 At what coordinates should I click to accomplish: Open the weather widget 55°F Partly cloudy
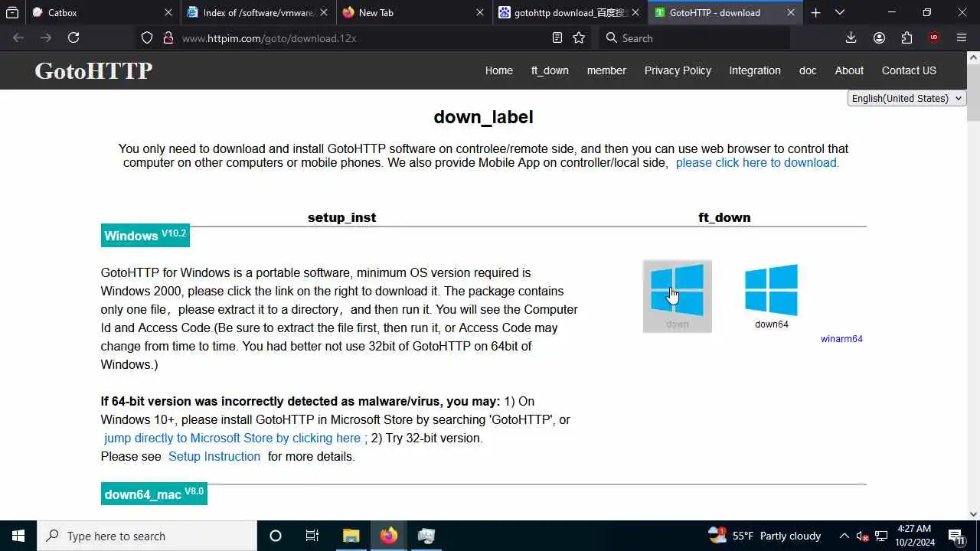click(764, 536)
